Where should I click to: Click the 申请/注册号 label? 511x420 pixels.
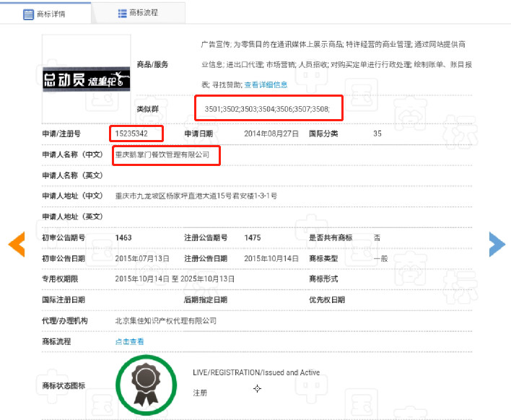pyautogui.click(x=61, y=134)
